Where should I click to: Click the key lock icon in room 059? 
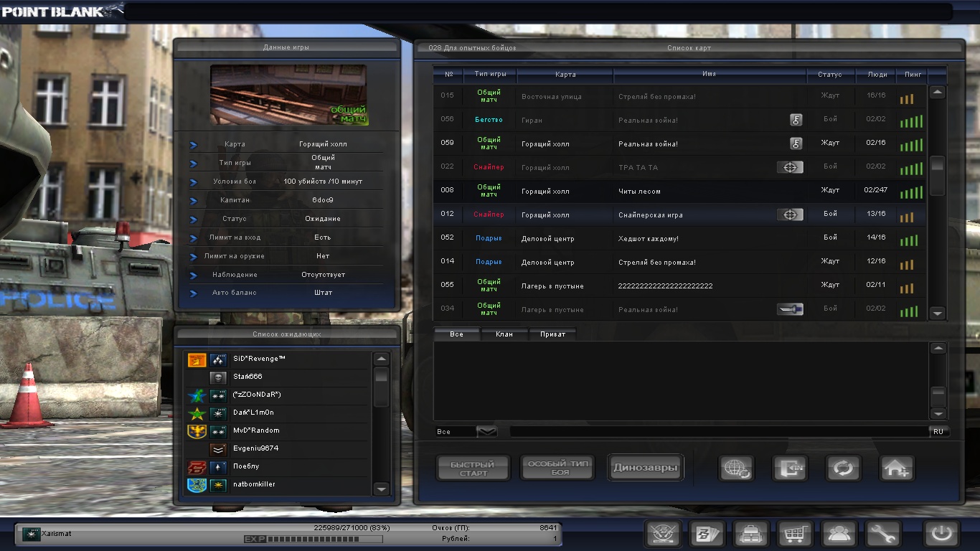click(x=796, y=143)
